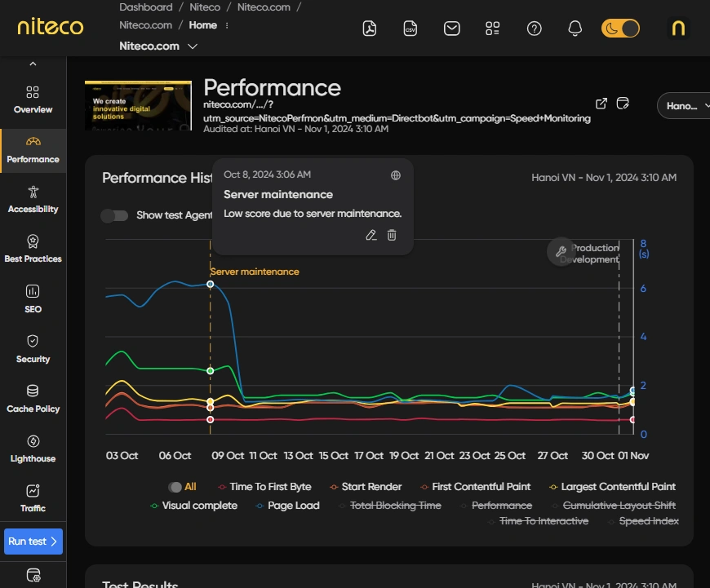Edit Server maintenance annotation
710x588 pixels.
click(371, 236)
